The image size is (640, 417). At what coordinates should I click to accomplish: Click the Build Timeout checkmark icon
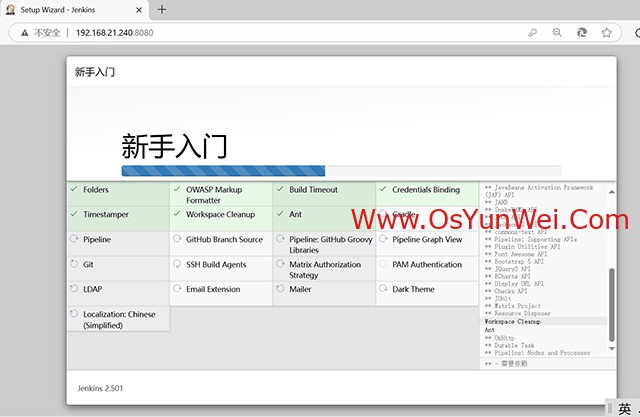(280, 189)
